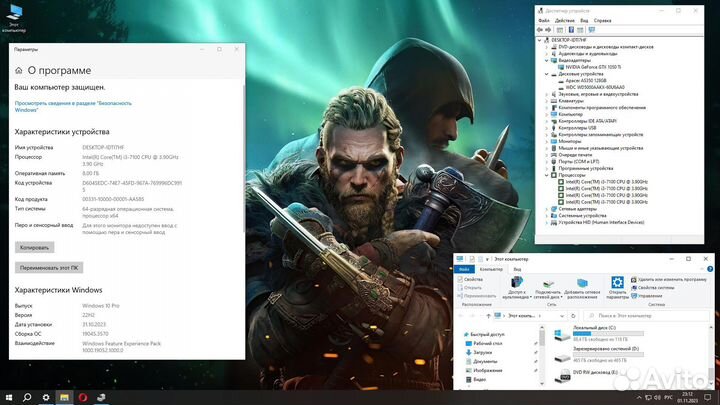This screenshot has width=720, height=405.
Task: Select the WDC WD5000AAKX disk entry
Action: [x=591, y=87]
